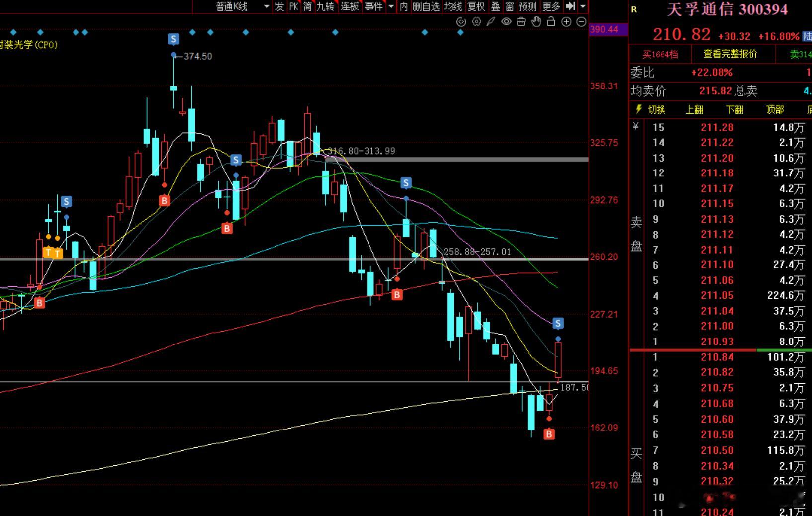Open the 复权 price adjustment menu

pyautogui.click(x=476, y=6)
